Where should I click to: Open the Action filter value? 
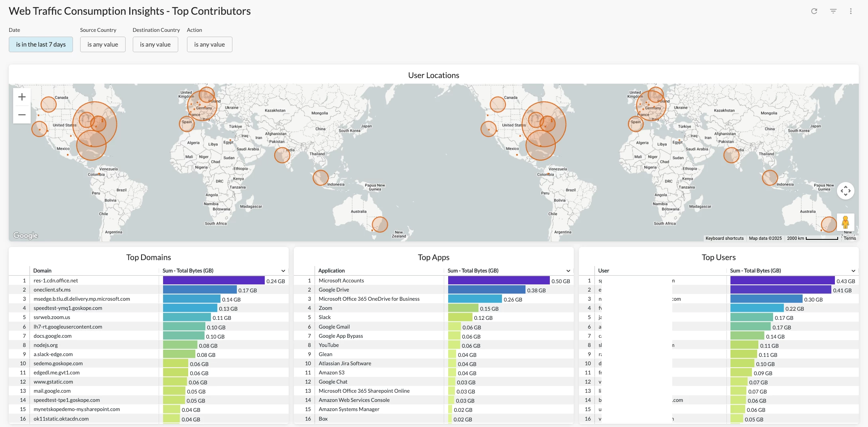coord(210,45)
